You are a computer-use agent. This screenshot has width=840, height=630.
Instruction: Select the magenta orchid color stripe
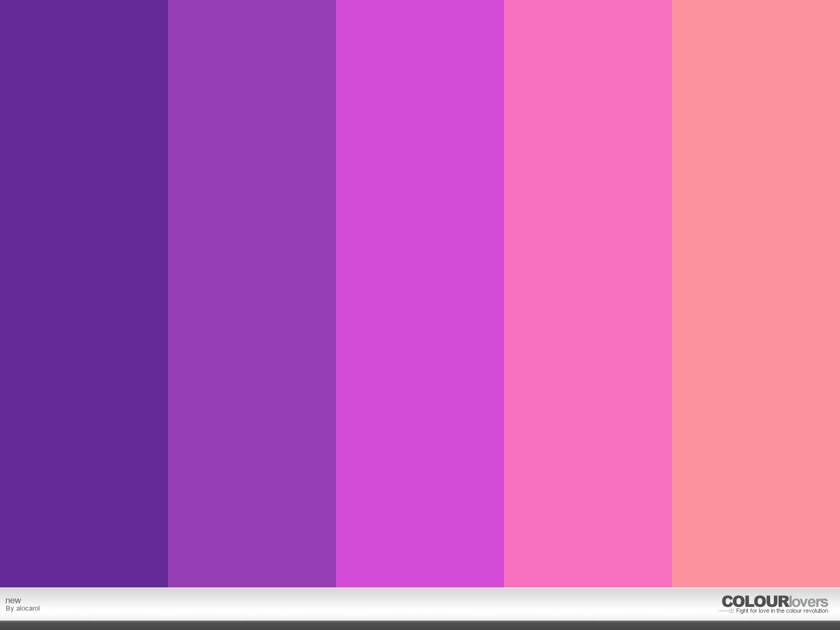click(420, 293)
